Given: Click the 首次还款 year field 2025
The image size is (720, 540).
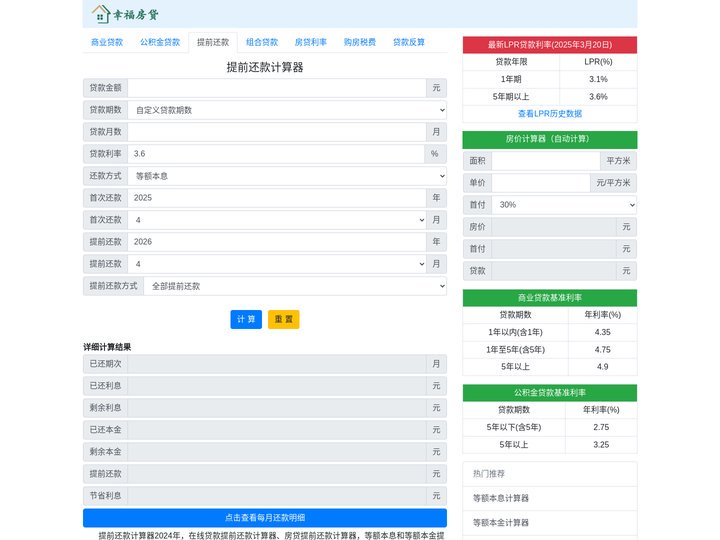Looking at the screenshot, I should pyautogui.click(x=277, y=198).
